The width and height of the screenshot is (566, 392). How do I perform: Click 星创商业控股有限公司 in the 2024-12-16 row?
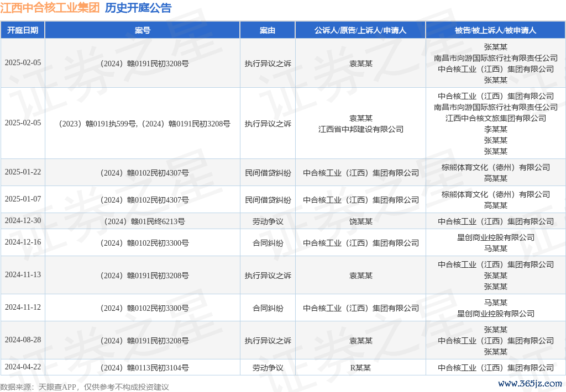pyautogui.click(x=496, y=237)
